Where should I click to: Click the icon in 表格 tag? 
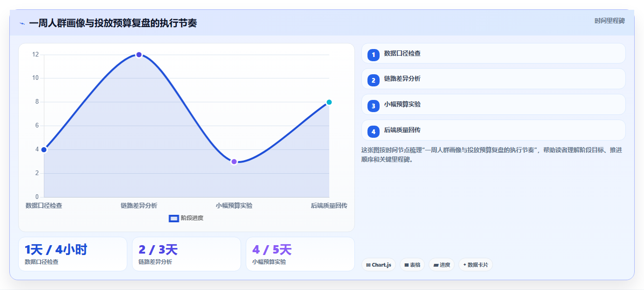point(407,265)
